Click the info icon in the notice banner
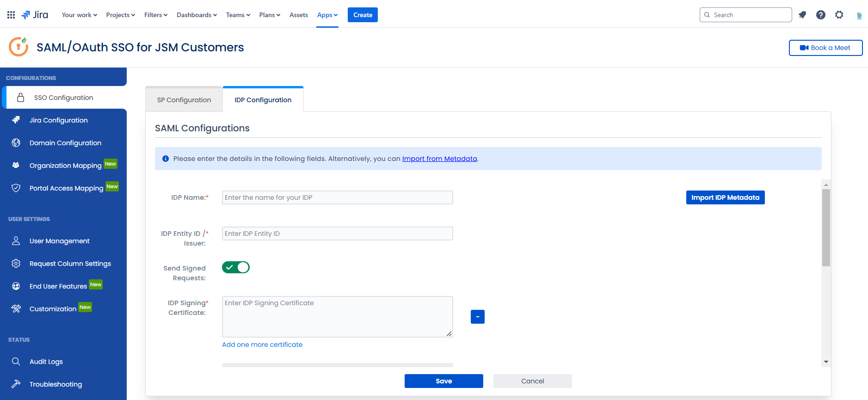 166,159
